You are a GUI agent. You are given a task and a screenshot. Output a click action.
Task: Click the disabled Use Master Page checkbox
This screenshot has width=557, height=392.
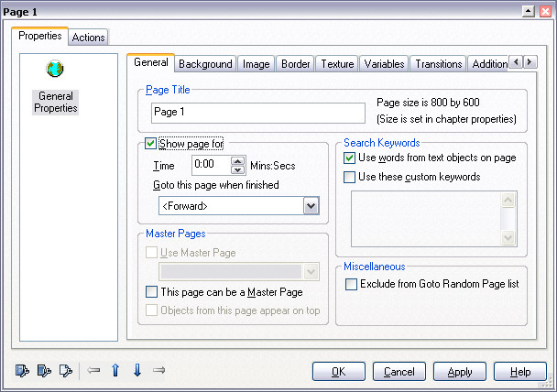[x=152, y=253]
